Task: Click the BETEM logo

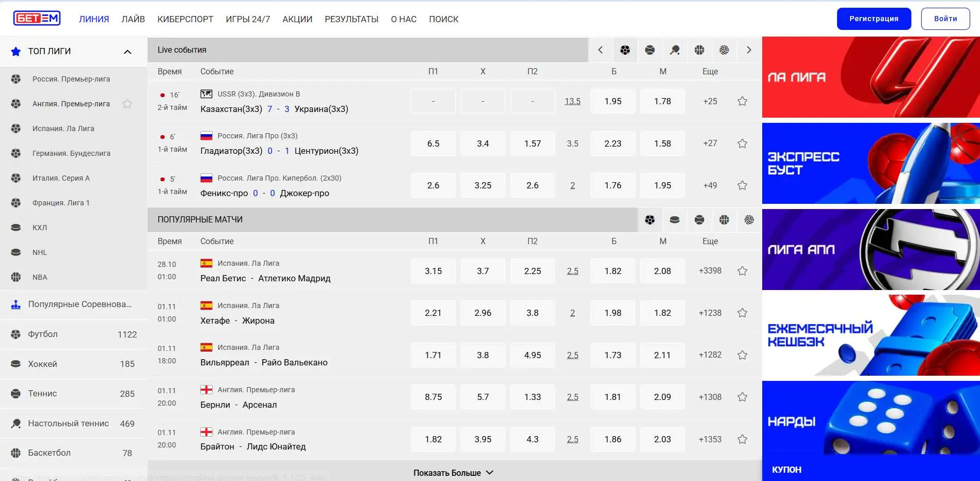Action: pyautogui.click(x=37, y=19)
